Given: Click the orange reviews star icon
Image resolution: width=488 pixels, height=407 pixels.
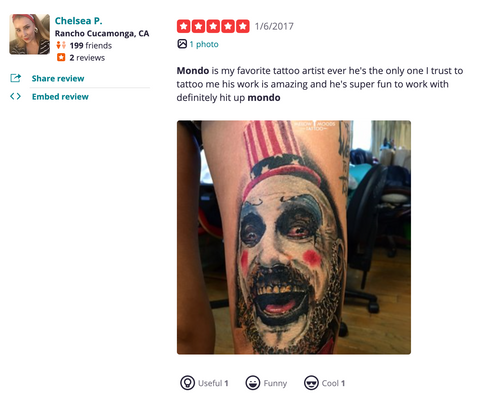Looking at the screenshot, I should (x=61, y=57).
